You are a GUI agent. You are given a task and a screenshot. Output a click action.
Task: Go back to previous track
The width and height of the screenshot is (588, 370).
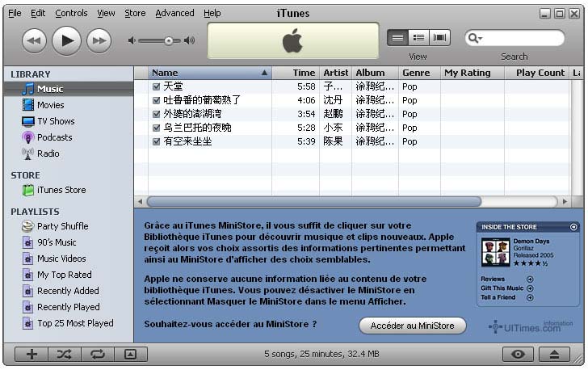pos(34,40)
